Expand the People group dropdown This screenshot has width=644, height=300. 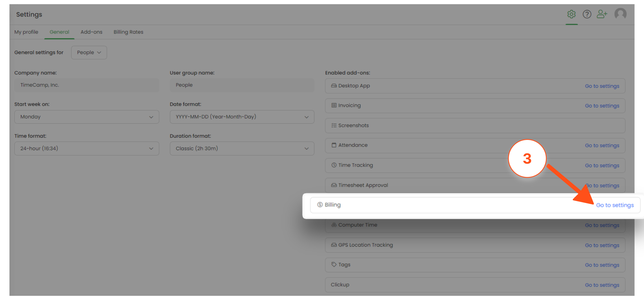pyautogui.click(x=89, y=52)
